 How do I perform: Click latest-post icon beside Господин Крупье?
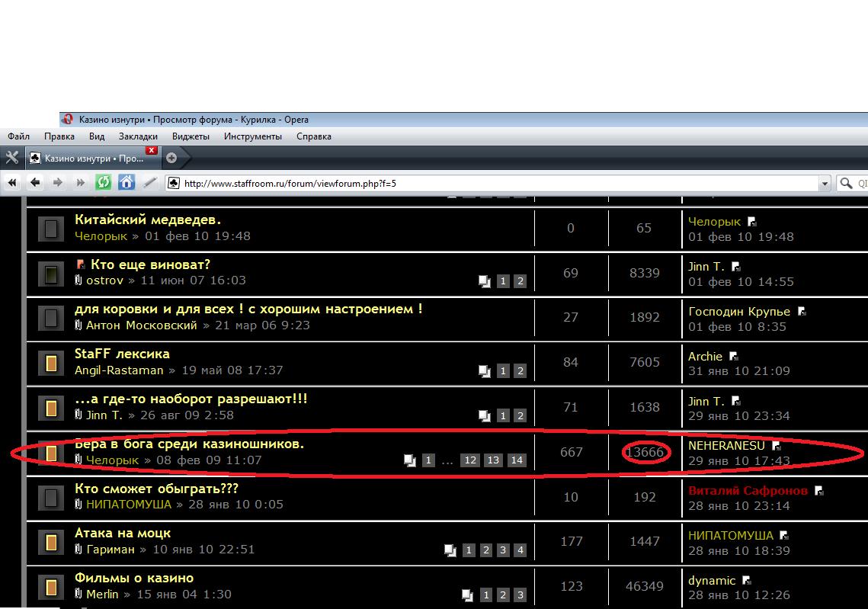(802, 312)
